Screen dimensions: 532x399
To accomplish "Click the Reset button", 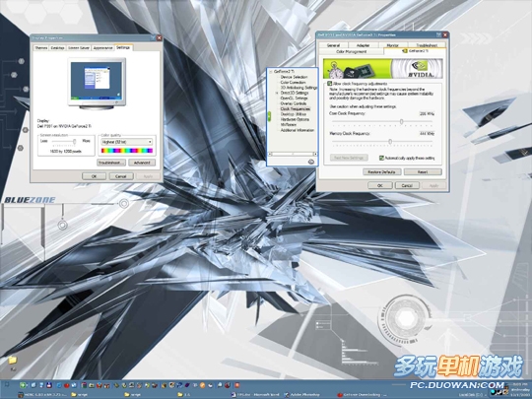I will (423, 172).
